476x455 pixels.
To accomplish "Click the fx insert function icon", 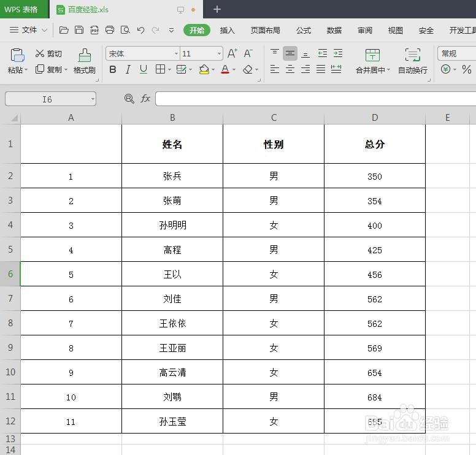I will tap(145, 99).
